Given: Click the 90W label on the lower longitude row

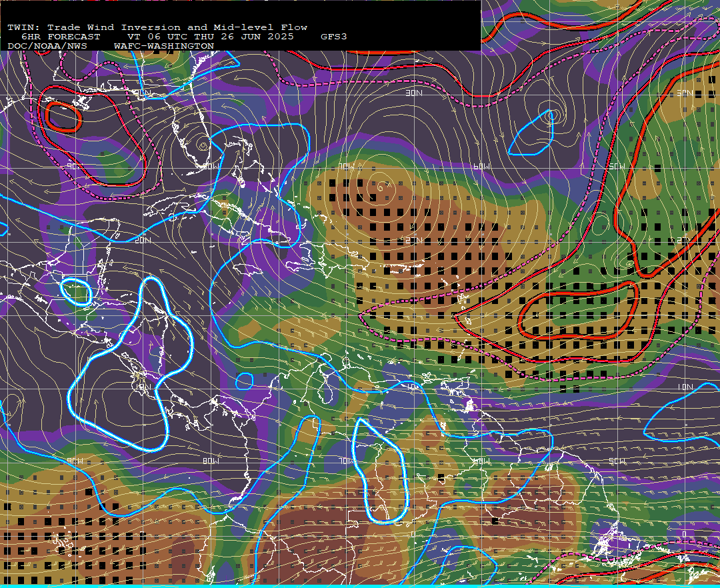Looking at the screenshot, I should 76,461.
